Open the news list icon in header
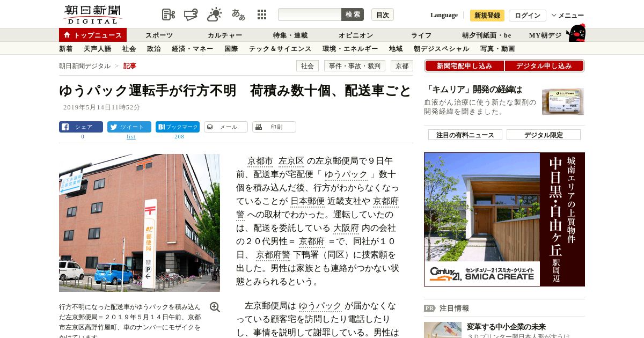The width and height of the screenshot is (644, 338). pyautogui.click(x=169, y=14)
